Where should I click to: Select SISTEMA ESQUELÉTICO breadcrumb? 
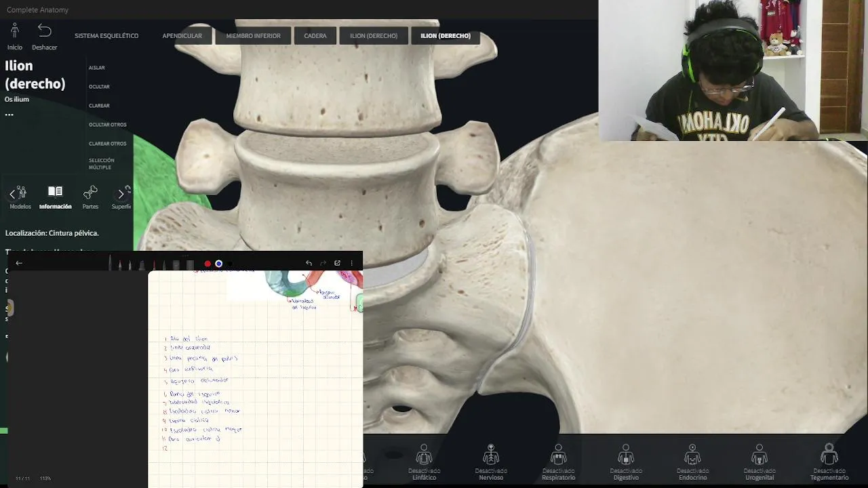tap(106, 36)
